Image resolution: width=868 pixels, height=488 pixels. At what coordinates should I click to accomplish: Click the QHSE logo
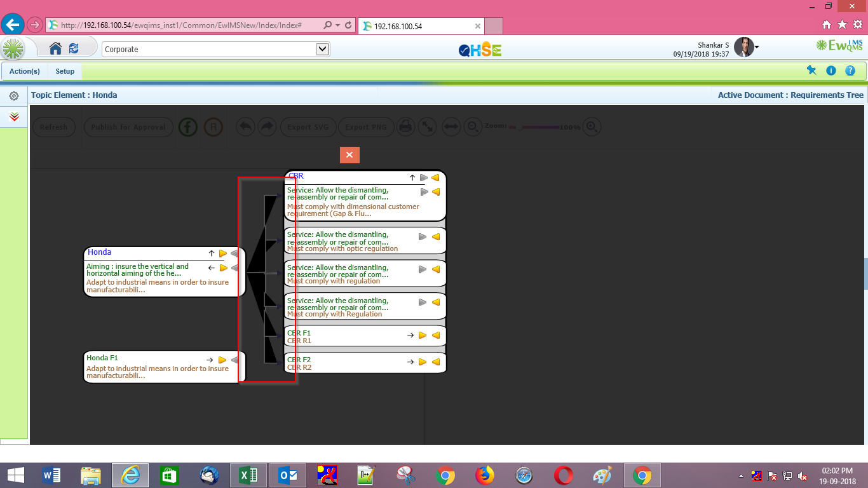point(480,50)
